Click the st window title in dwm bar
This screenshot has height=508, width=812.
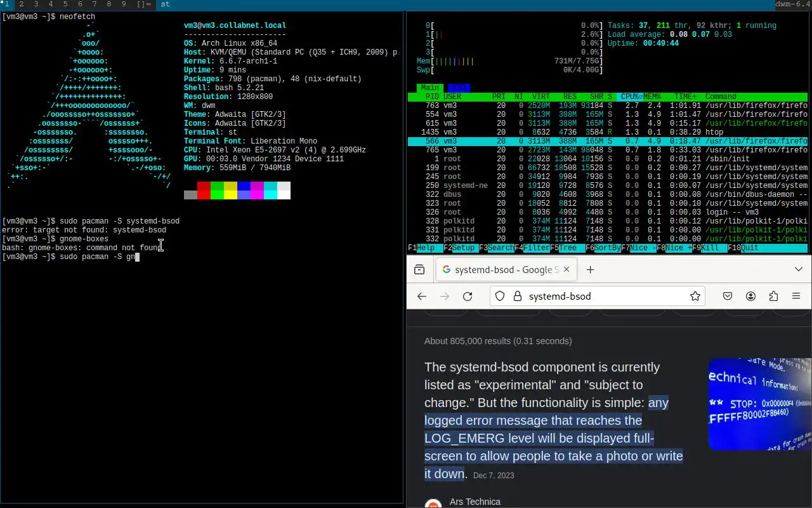165,4
